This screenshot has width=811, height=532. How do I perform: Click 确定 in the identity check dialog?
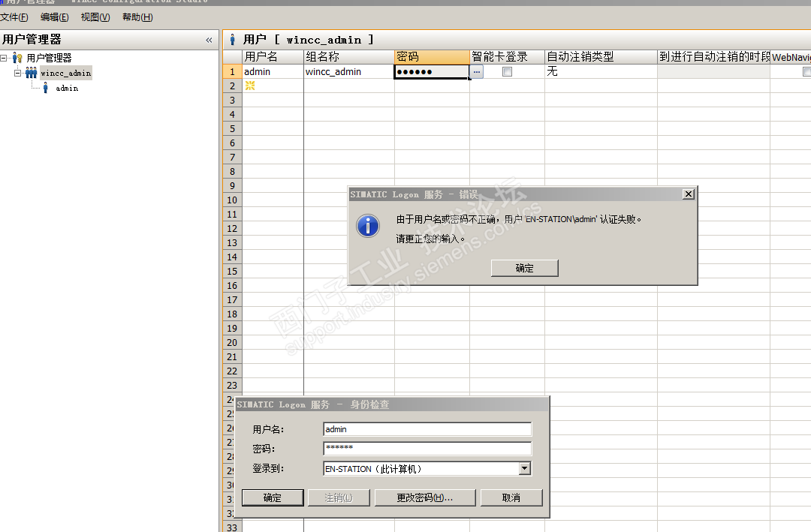[x=273, y=497]
